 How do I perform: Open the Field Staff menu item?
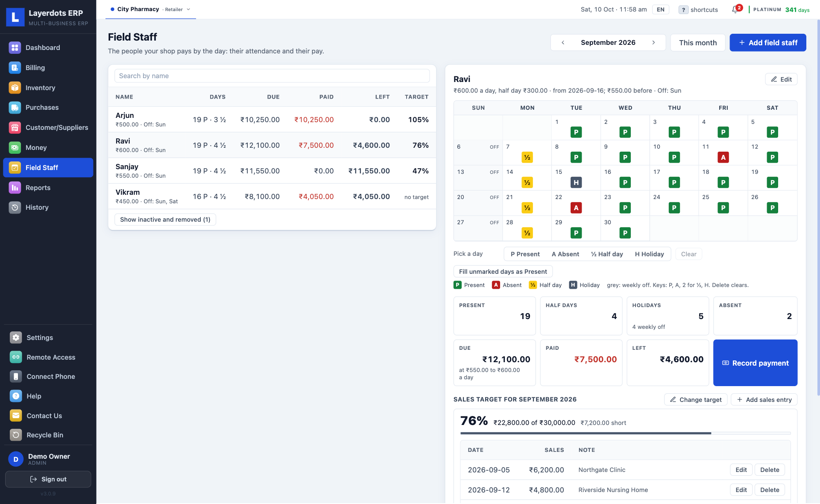(x=48, y=167)
